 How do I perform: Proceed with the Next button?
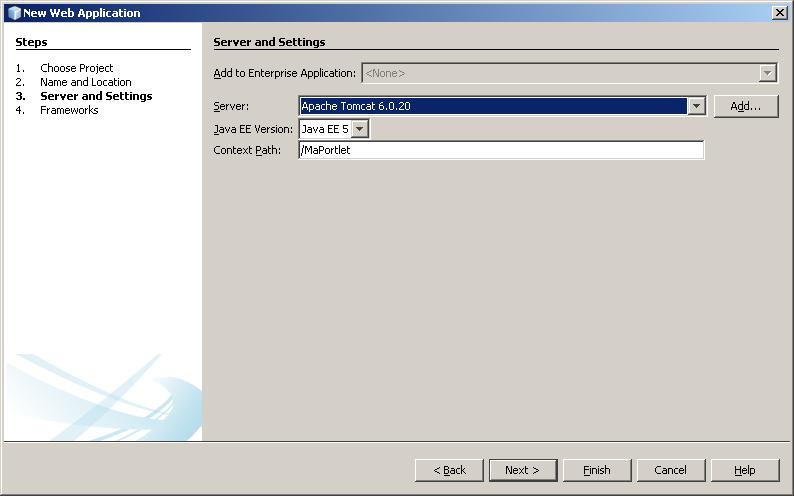(522, 470)
